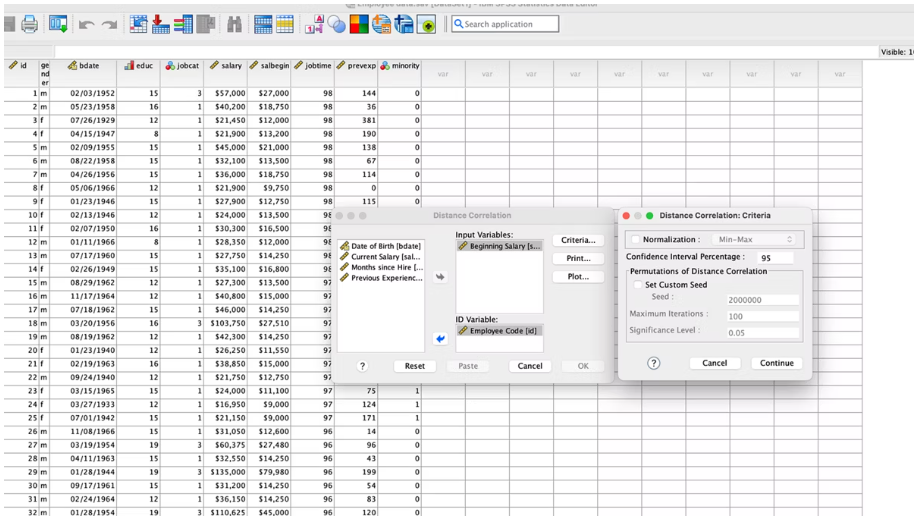Click the green plus toolbar icon
The height and width of the screenshot is (531, 922).
[426, 24]
